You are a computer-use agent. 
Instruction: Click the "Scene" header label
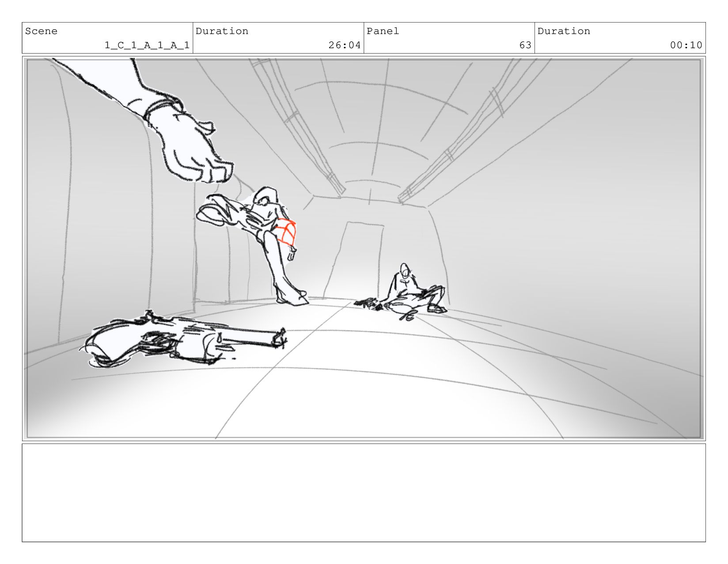click(x=41, y=31)
